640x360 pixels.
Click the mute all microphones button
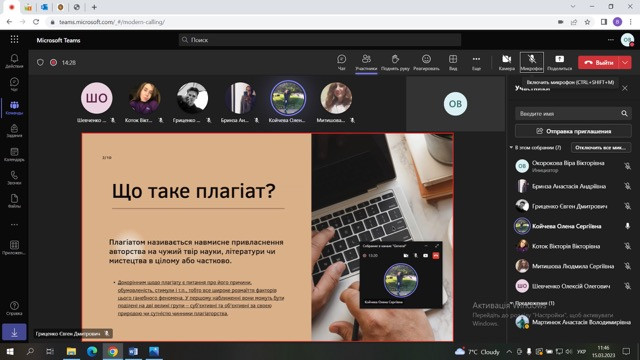click(600, 147)
